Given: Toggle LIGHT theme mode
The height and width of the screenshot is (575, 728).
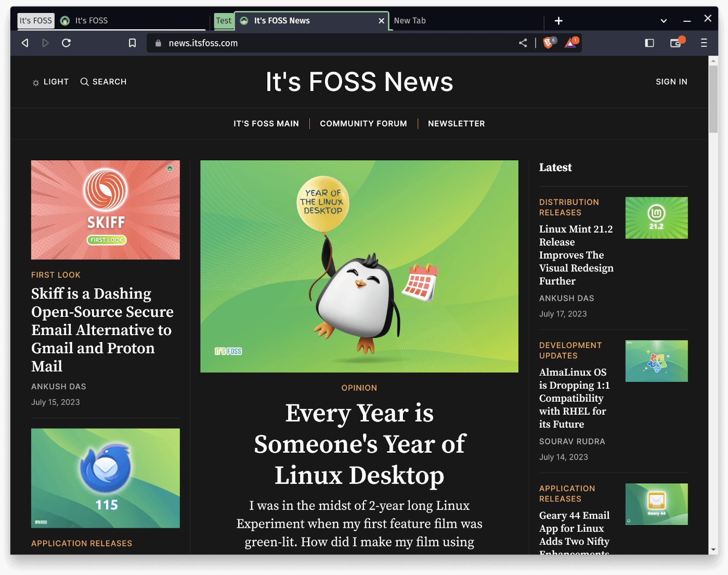Looking at the screenshot, I should pos(50,82).
